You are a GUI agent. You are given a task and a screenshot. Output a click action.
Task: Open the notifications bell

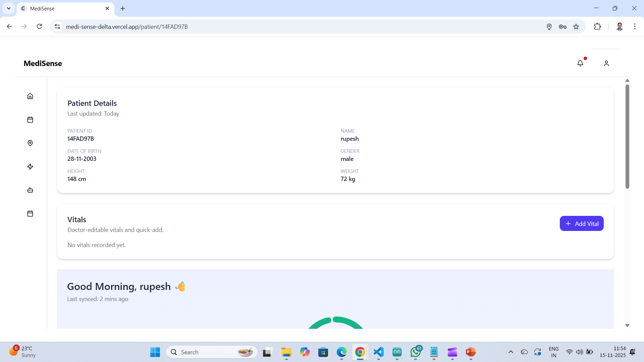(x=580, y=63)
